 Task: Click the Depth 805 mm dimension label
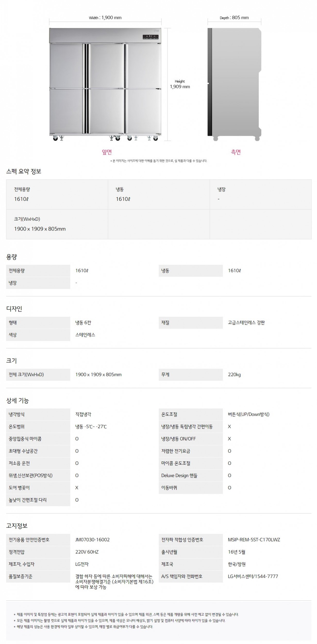coord(234,18)
